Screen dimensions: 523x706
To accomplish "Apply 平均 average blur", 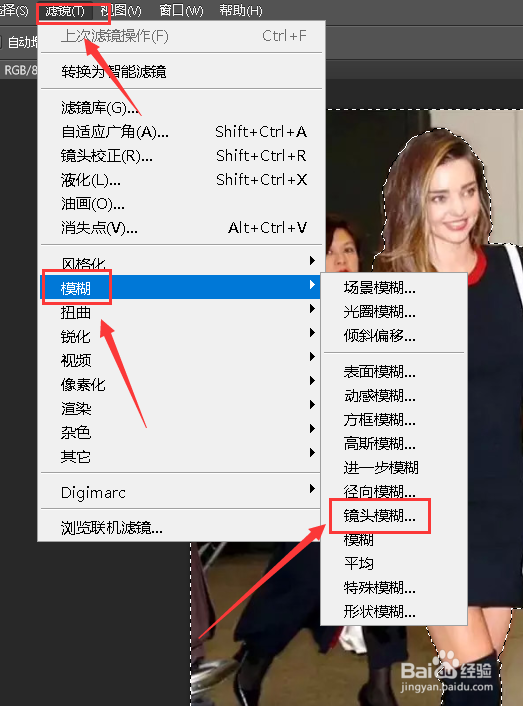I will point(394,563).
